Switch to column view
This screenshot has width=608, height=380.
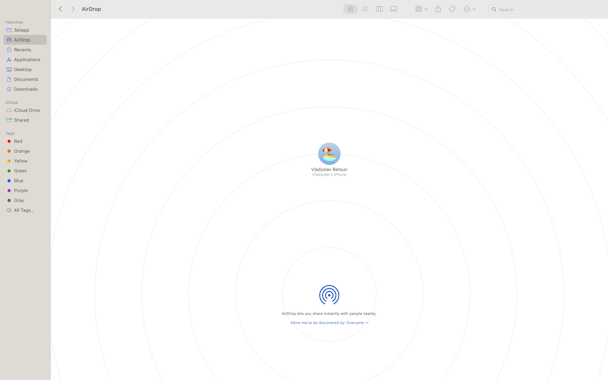coord(379,9)
